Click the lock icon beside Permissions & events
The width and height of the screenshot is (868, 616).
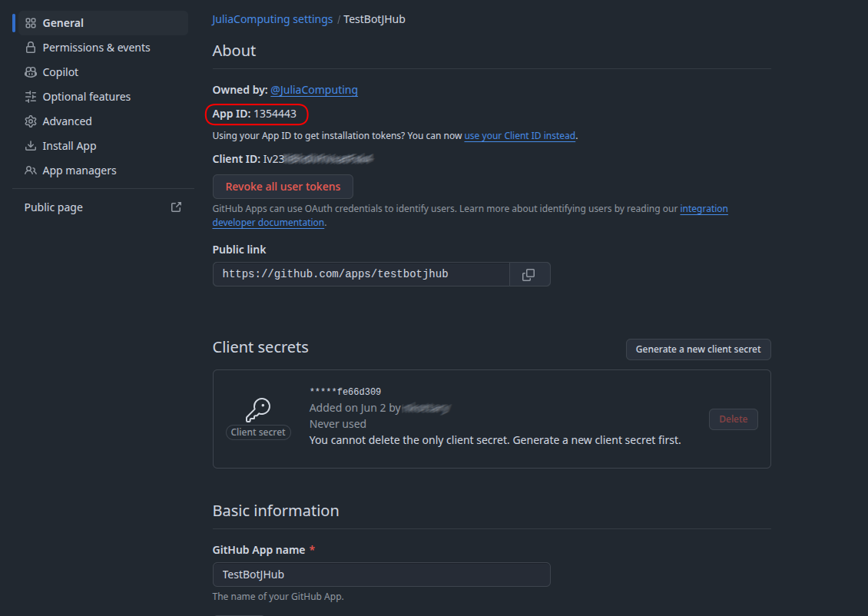[31, 48]
